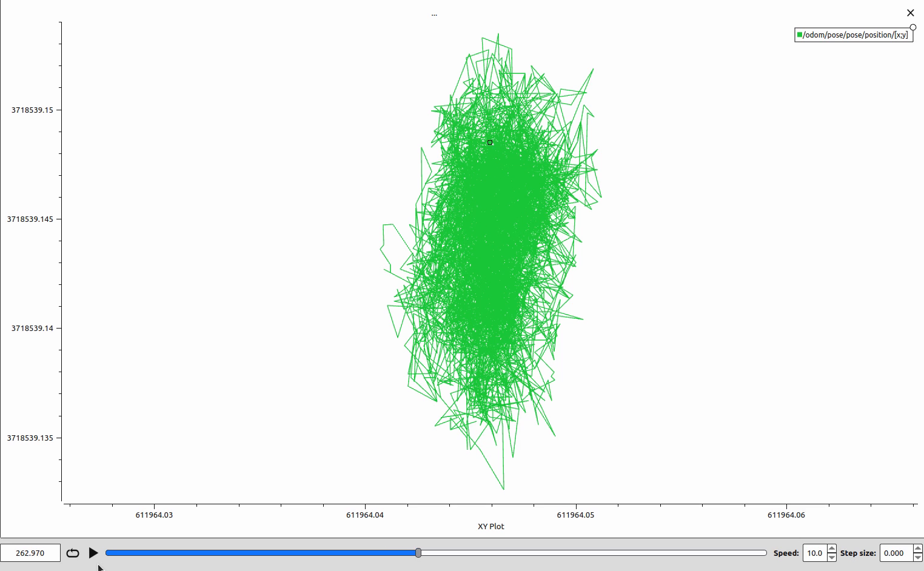This screenshot has width=924, height=571.
Task: Click the y-axis tick label 3718539.145
Action: pos(30,219)
